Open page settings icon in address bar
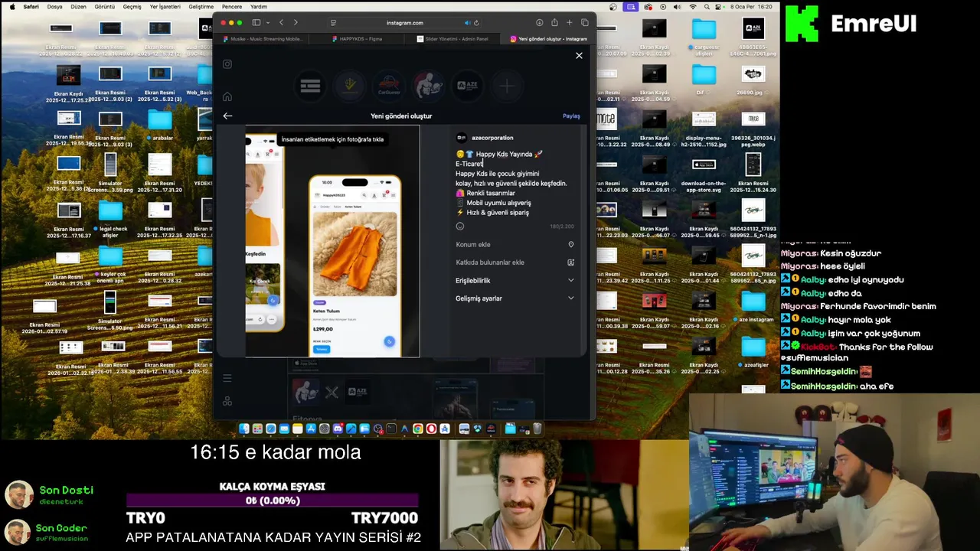980x551 pixels. point(333,23)
